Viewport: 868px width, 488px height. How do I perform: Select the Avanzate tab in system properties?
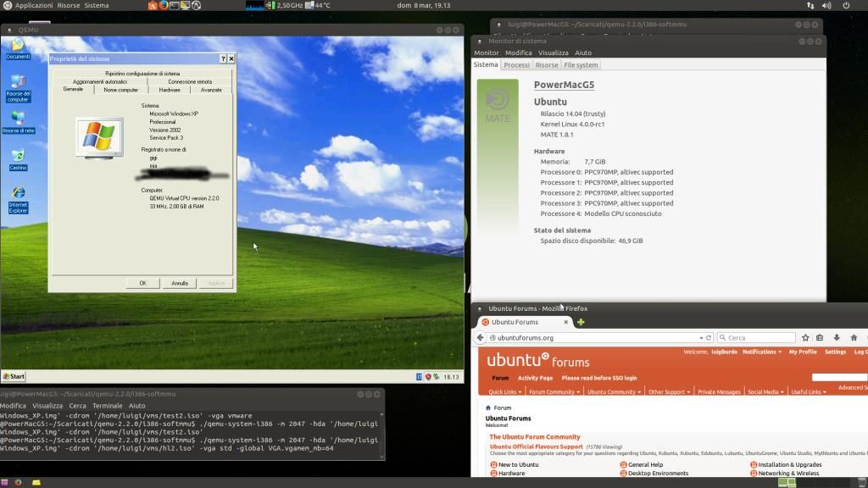(211, 90)
